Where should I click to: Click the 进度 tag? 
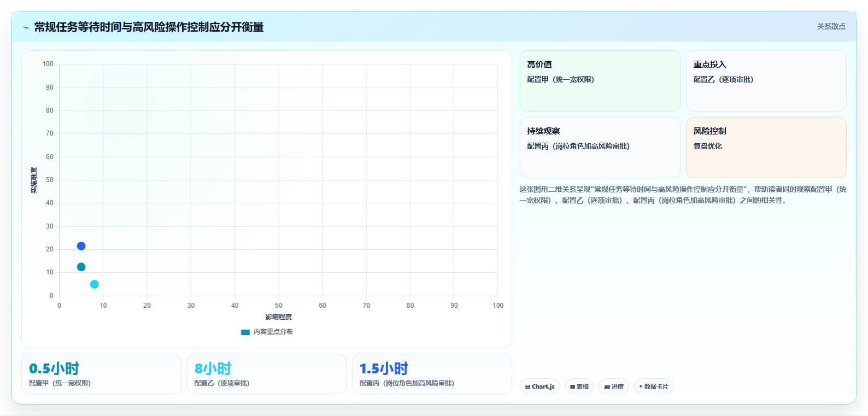[614, 386]
